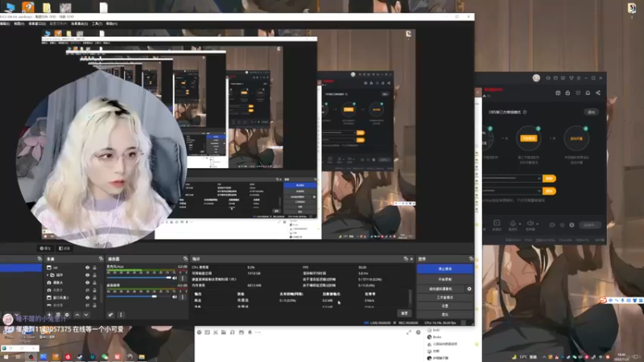This screenshot has height=362, width=644.
Task: Click bell icon in chat window toolbar
Action: point(250,332)
